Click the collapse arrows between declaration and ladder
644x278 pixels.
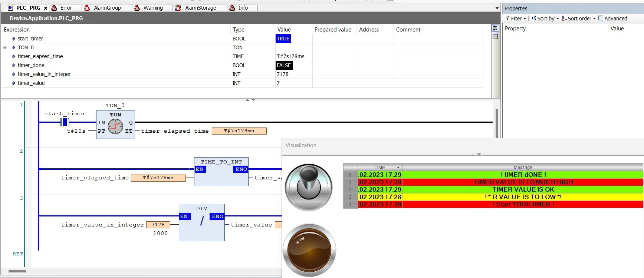pos(250,100)
